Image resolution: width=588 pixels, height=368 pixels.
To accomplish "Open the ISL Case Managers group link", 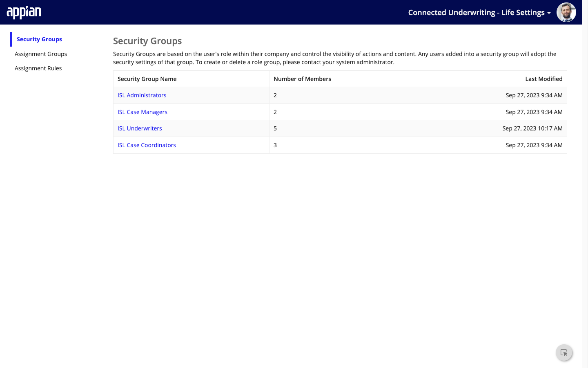I will point(143,112).
